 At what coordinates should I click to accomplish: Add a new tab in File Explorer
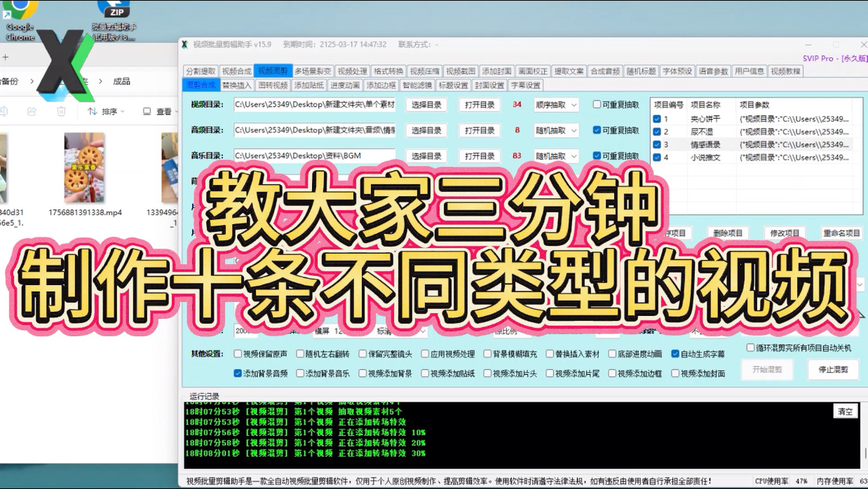pyautogui.click(x=6, y=57)
